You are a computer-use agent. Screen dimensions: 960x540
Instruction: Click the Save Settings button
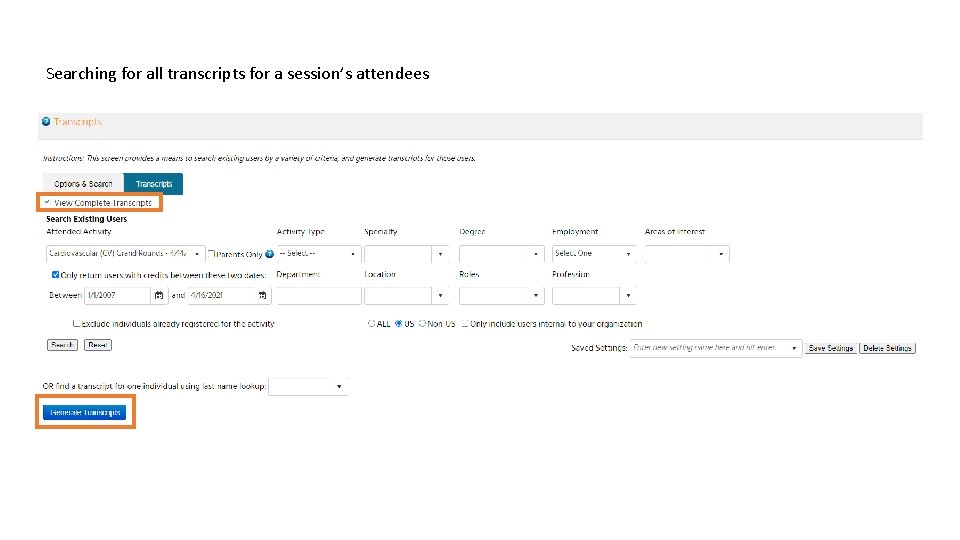(831, 348)
